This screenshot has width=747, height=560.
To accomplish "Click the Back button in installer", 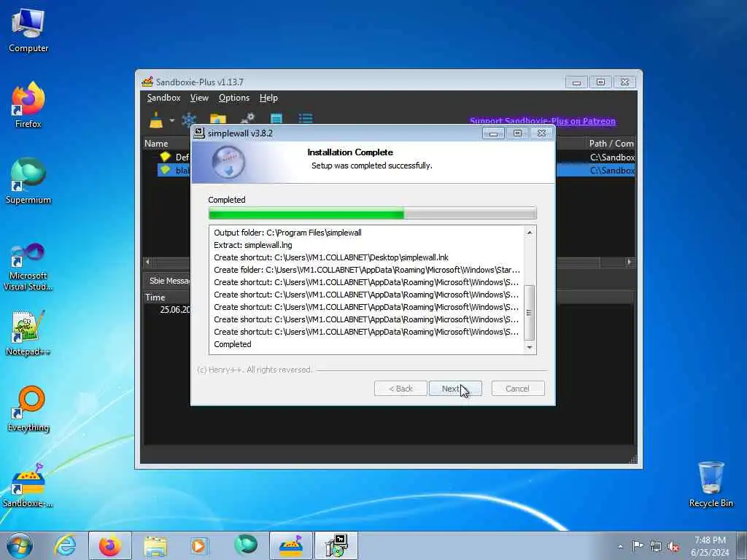I will 400,389.
